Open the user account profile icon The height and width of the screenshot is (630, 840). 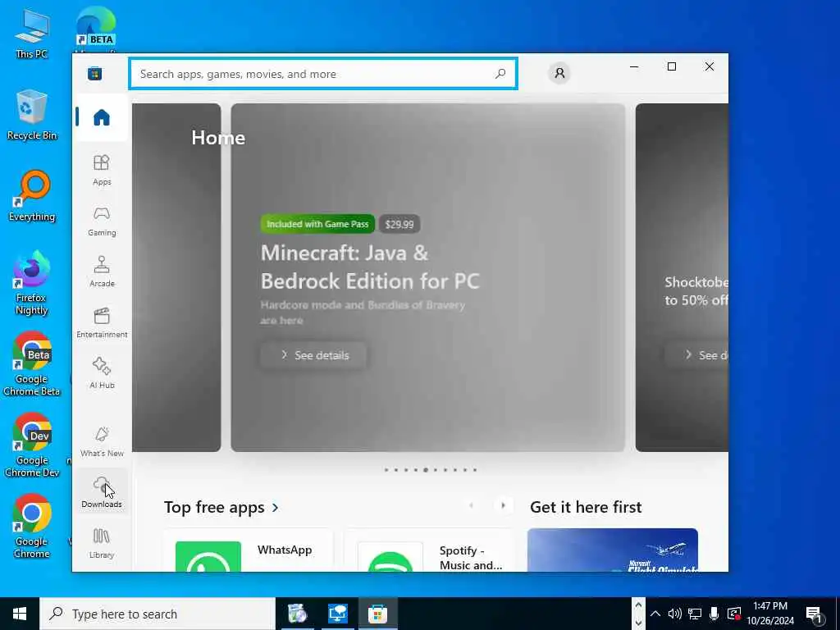tap(559, 73)
